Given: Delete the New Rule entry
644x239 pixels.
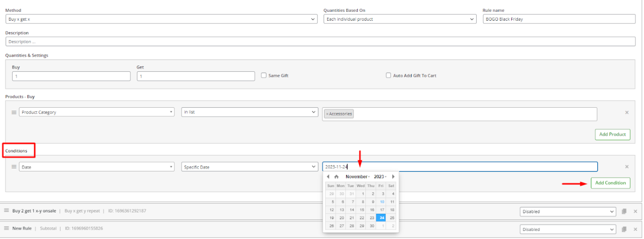Looking at the screenshot, I should [x=635, y=230].
